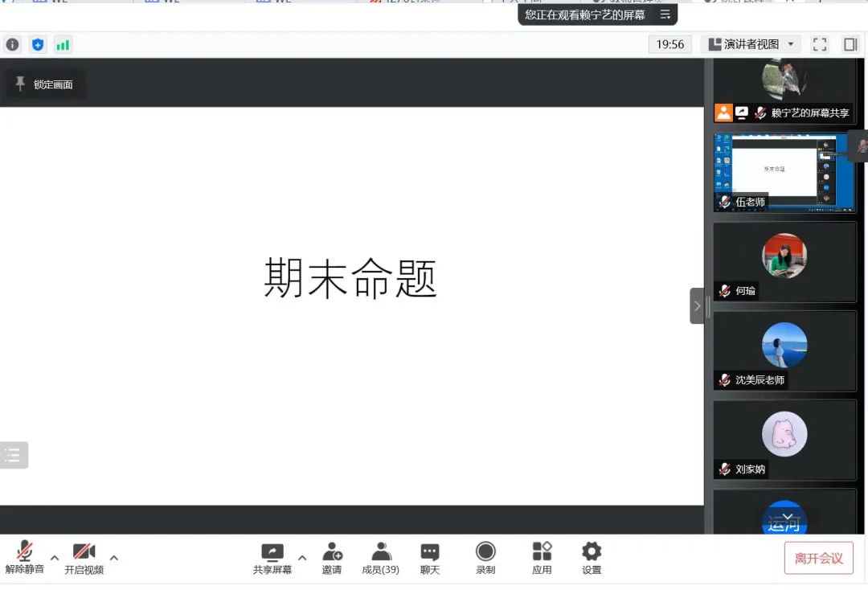Unmute yourself with 解除静音
Screen dimensions: 868x590
point(24,557)
